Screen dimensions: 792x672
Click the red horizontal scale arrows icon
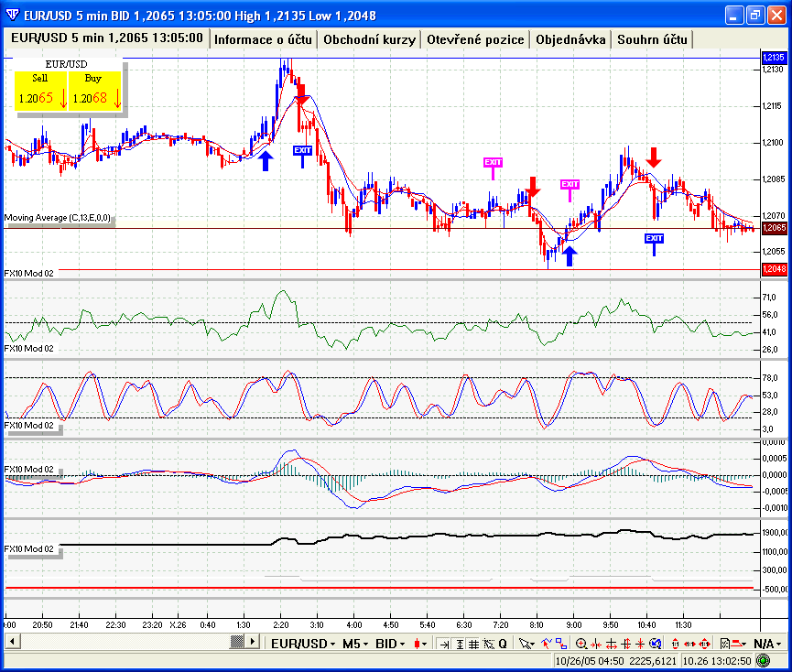tap(689, 644)
